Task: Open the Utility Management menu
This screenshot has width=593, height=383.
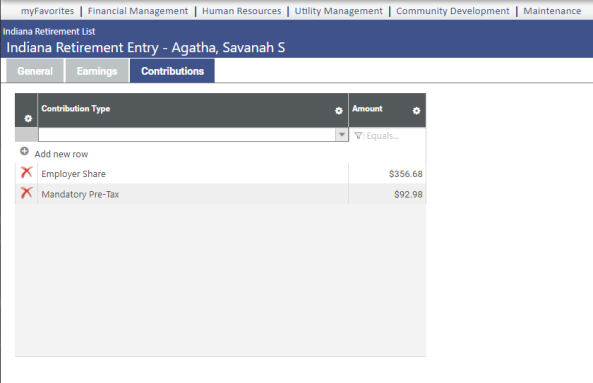Action: point(339,11)
